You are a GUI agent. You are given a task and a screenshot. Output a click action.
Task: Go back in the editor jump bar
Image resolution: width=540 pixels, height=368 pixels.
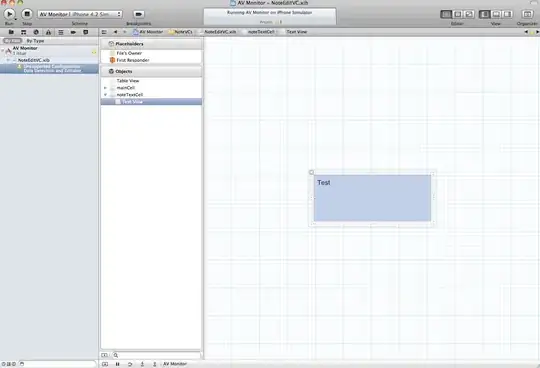click(115, 32)
